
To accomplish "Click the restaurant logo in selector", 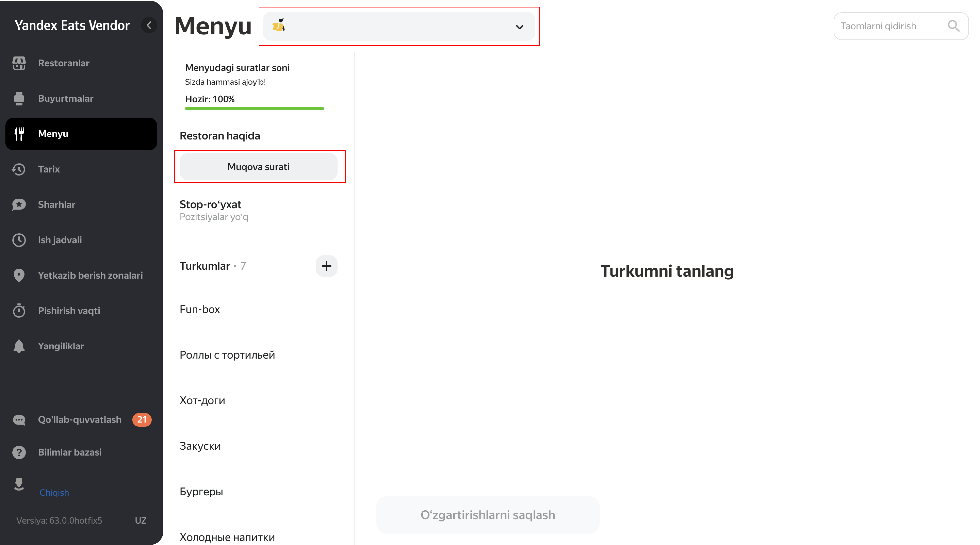I will click(x=279, y=26).
